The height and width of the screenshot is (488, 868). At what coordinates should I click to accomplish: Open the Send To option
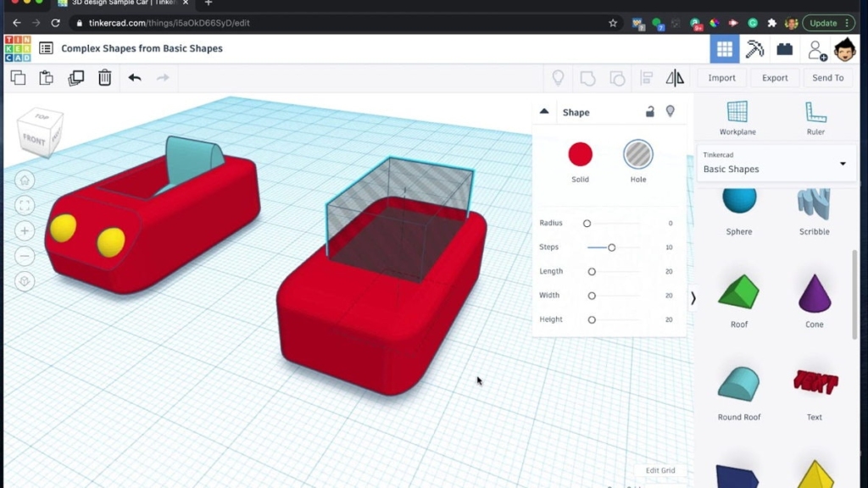(827, 78)
